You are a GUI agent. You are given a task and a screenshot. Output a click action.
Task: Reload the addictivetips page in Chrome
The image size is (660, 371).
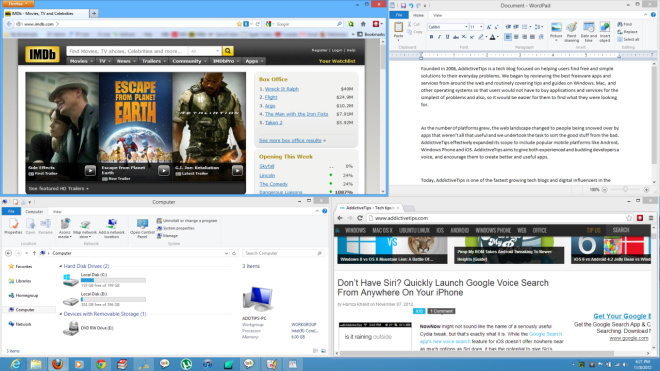tap(360, 218)
